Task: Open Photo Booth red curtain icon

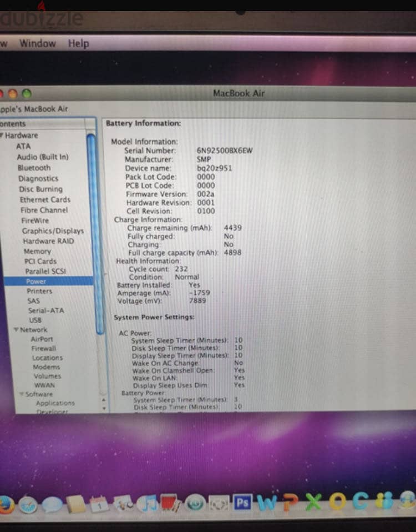Action: pos(171,503)
